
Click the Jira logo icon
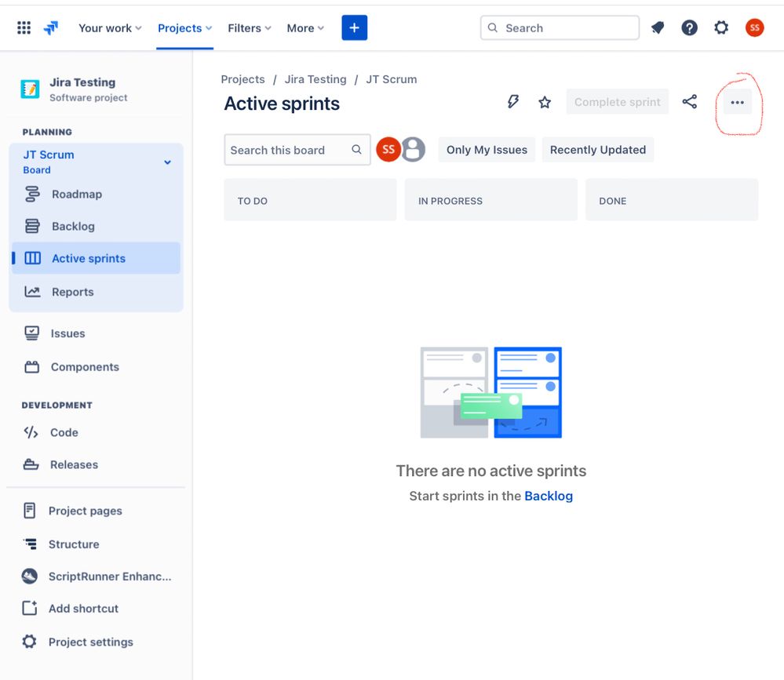click(50, 28)
